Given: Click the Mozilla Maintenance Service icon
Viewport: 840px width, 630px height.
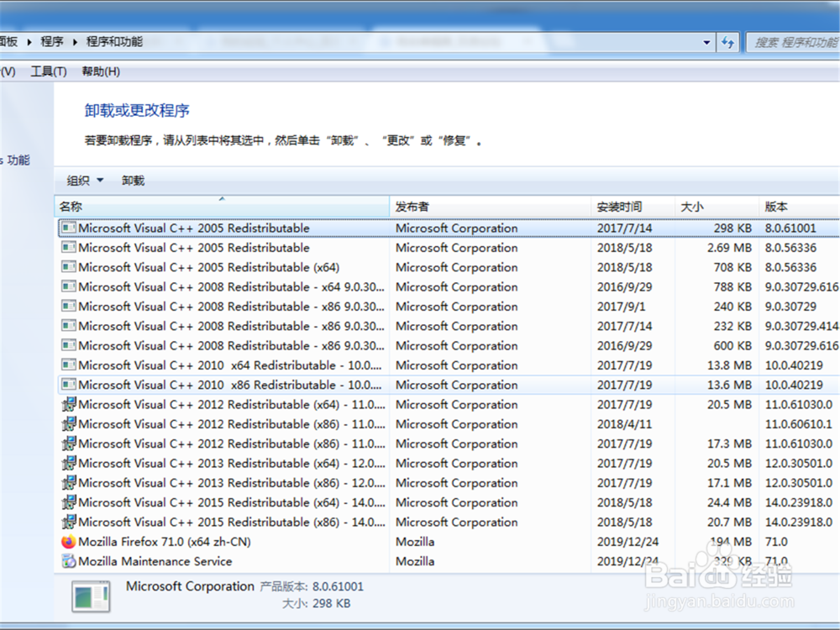Looking at the screenshot, I should [69, 561].
